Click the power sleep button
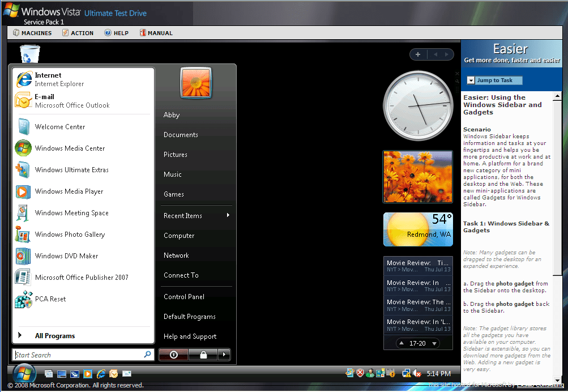 click(173, 354)
